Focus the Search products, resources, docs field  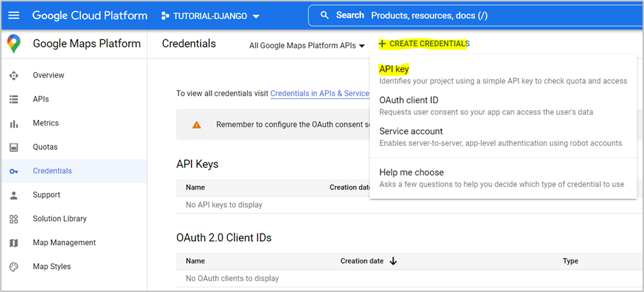[x=476, y=16]
